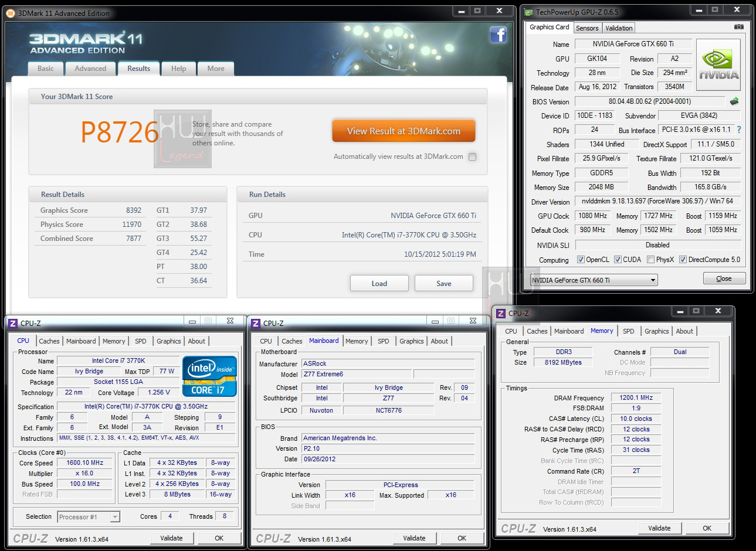Click the BIOS Version P2.10 field
The height and width of the screenshot is (551, 756).
[388, 448]
